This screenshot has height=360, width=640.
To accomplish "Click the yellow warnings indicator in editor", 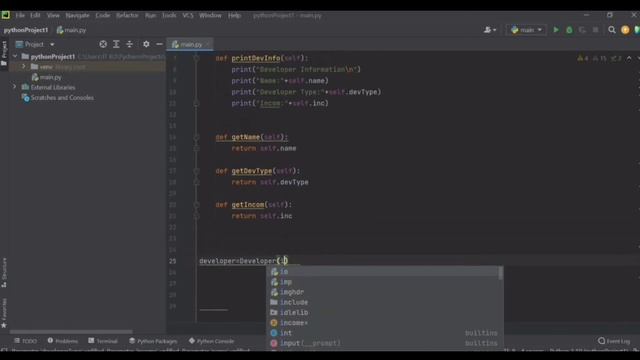I will [583, 58].
